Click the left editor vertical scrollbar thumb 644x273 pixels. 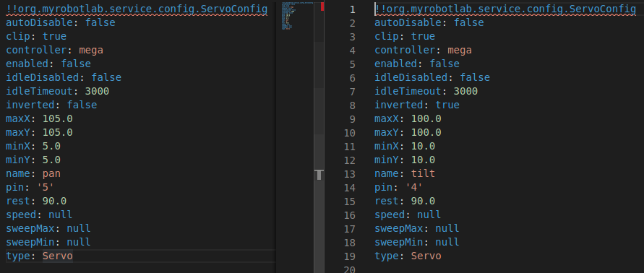coord(319,22)
